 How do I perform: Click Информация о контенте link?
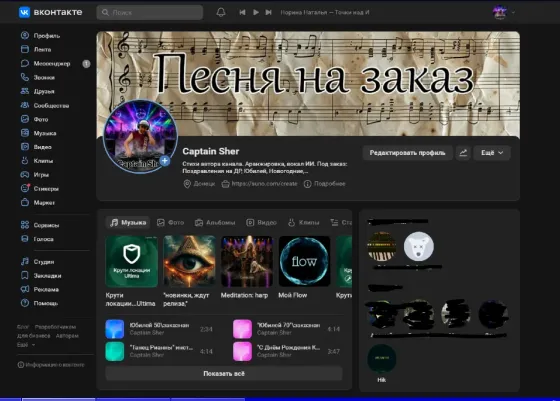click(x=51, y=365)
